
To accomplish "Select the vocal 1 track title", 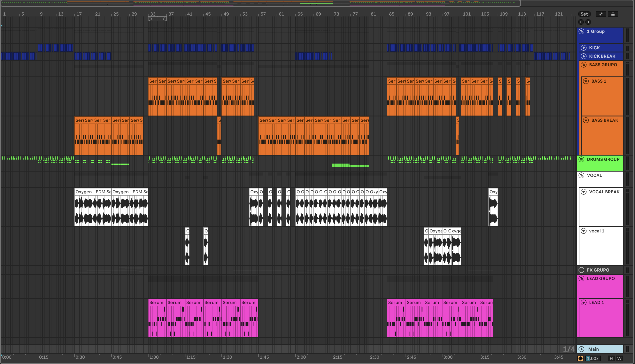I will 597,231.
